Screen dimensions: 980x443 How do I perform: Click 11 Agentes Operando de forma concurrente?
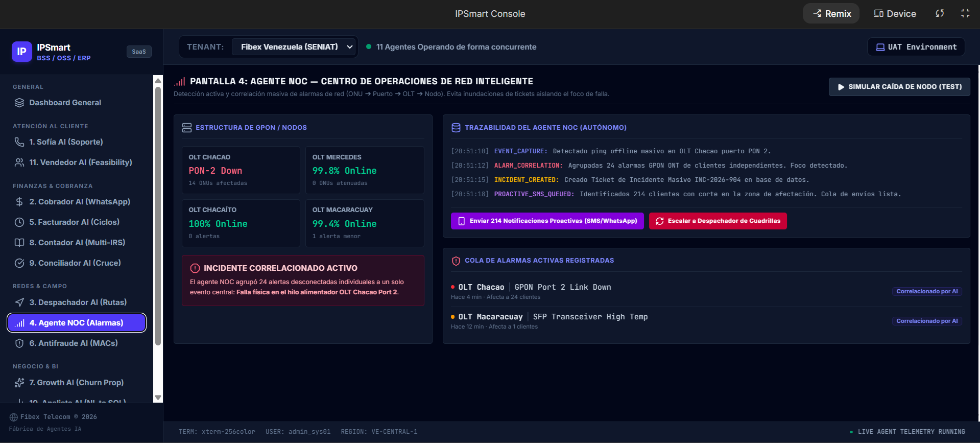[x=456, y=47]
